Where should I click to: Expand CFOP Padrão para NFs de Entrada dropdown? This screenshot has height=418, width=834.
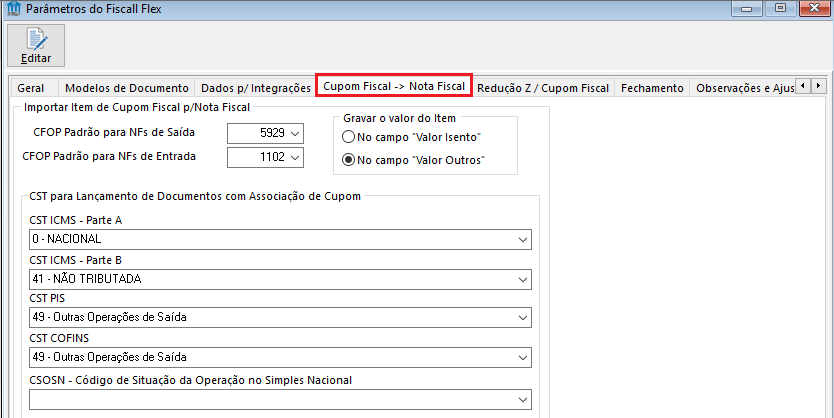[296, 157]
